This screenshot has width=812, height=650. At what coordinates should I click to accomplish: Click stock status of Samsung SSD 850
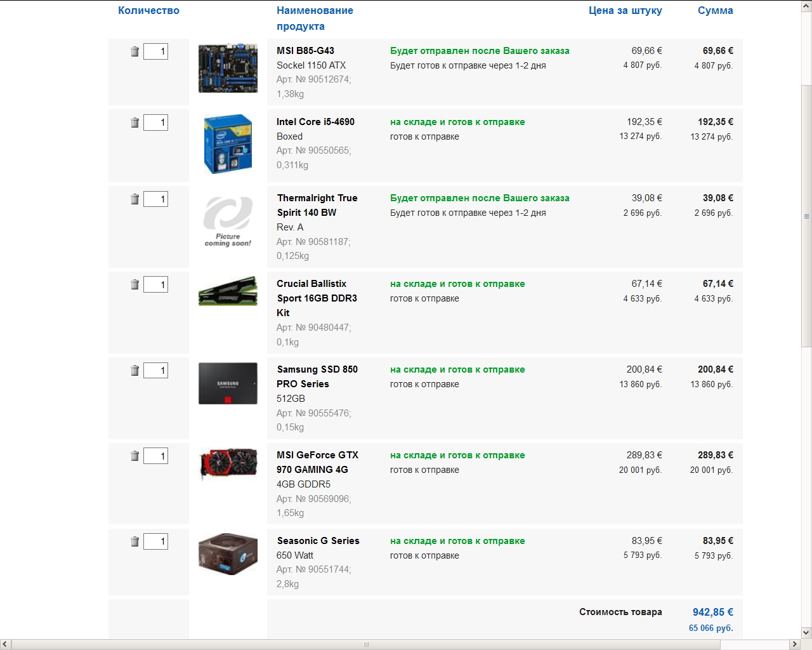457,369
